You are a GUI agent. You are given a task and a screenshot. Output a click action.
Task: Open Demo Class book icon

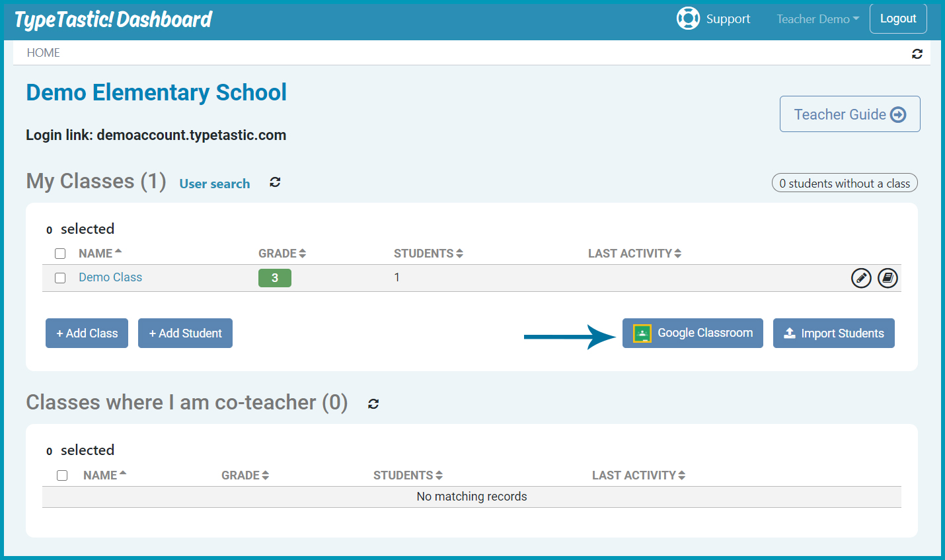[x=888, y=278]
